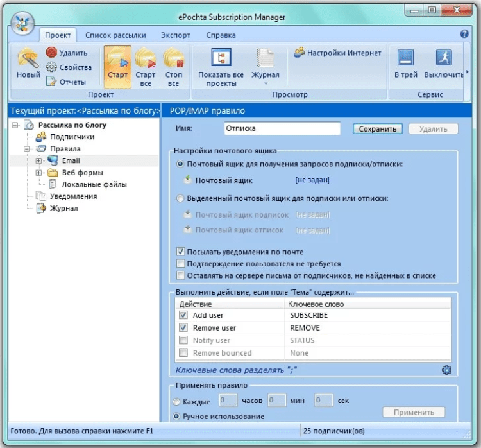Select Выделенный почтовый ящик radio option

coord(180,198)
